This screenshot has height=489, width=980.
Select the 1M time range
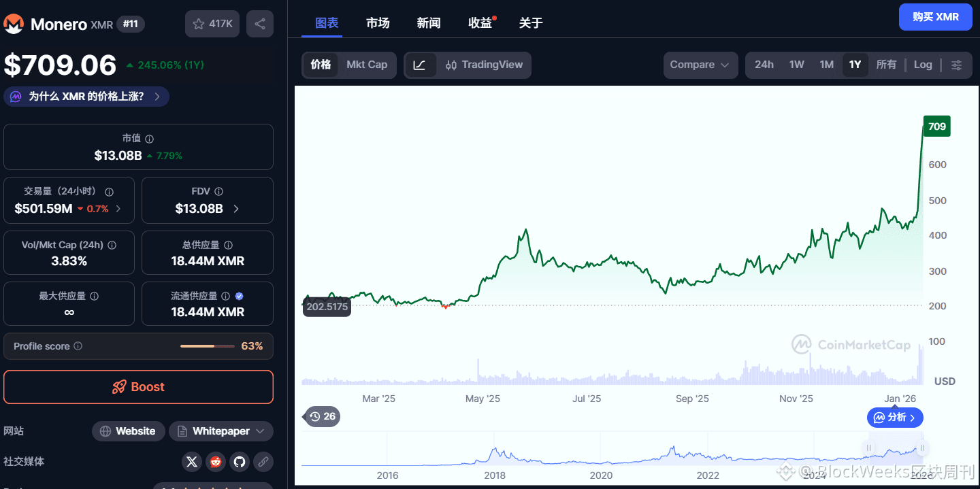pos(827,65)
